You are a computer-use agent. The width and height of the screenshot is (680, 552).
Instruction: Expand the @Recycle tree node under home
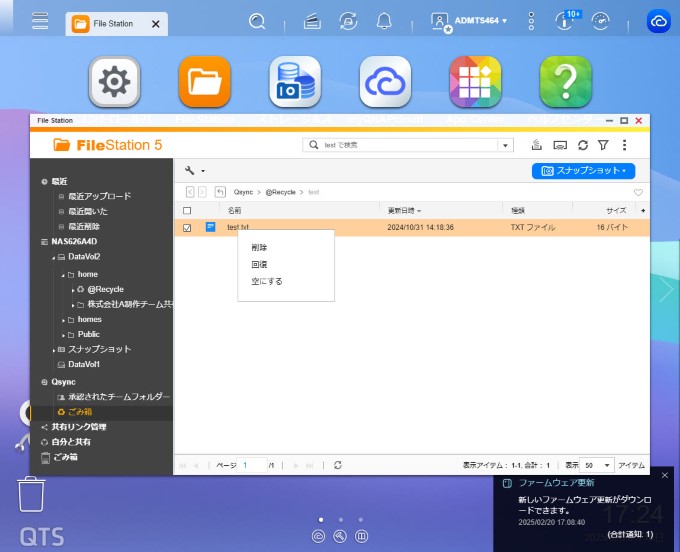(73, 290)
